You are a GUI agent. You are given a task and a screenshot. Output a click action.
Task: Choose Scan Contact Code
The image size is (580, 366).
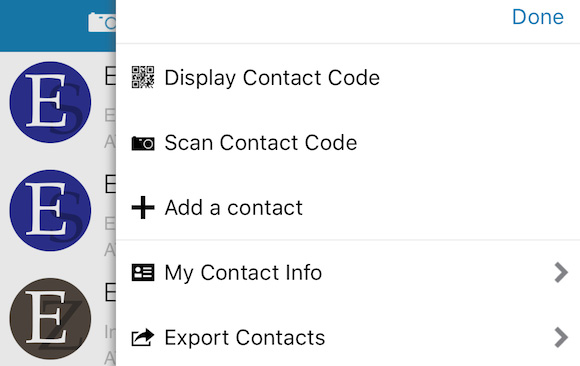click(348, 143)
